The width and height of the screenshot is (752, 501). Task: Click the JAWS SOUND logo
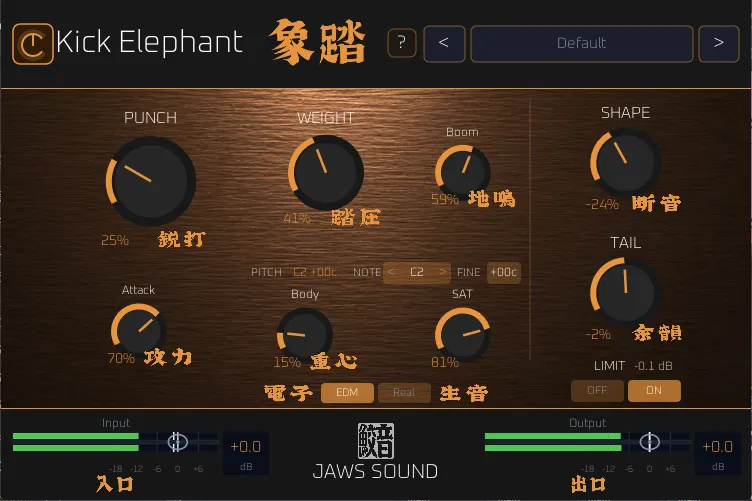376,452
